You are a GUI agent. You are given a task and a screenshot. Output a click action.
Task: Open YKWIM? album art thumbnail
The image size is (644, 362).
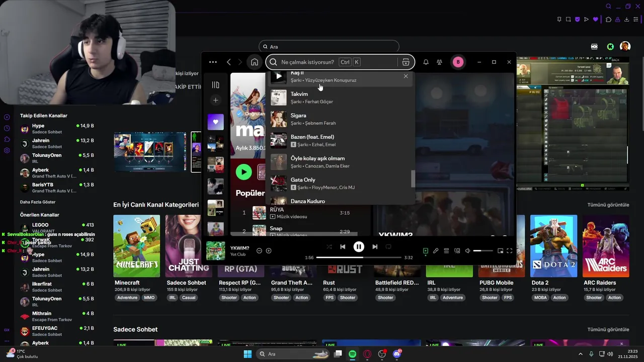216,251
